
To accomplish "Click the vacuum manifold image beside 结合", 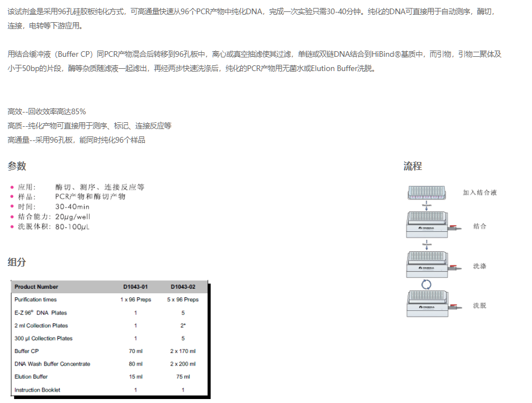I will pyautogui.click(x=431, y=226).
